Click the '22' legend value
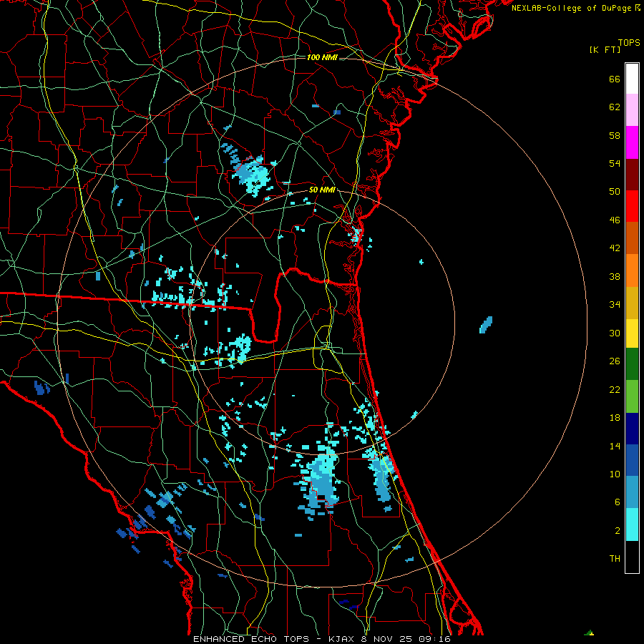 coord(615,390)
